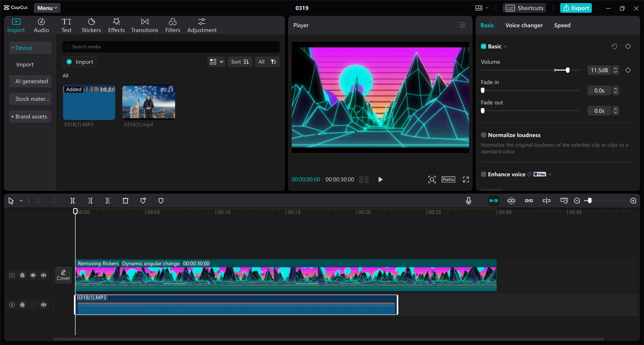The width and height of the screenshot is (644, 345).
Task: Click the delete-right trim tool
Action: [108, 201]
